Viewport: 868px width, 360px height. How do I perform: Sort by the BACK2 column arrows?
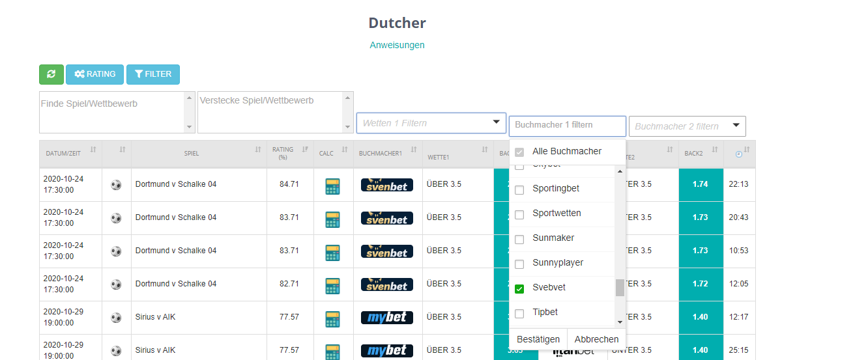[x=715, y=150]
